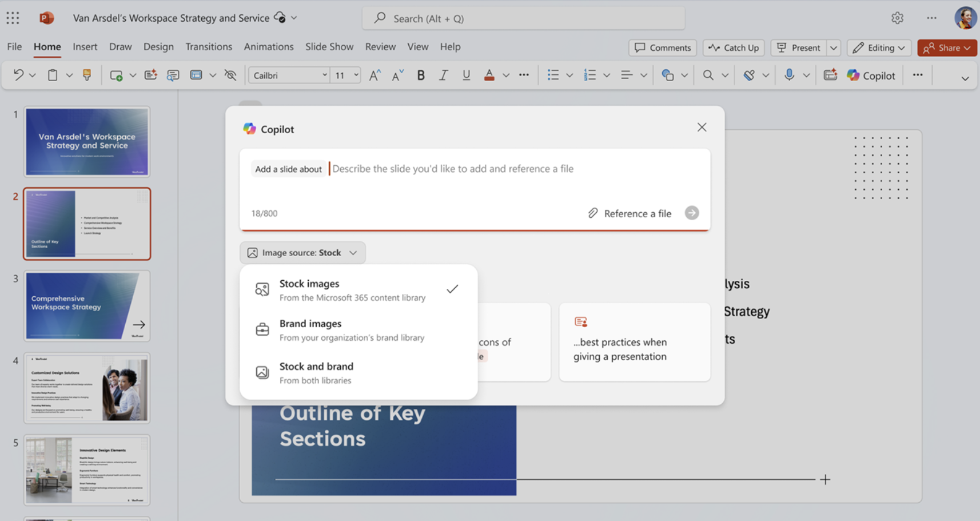Click the Shapes icon in the ribbon
Image resolution: width=980 pixels, height=521 pixels.
coord(667,75)
